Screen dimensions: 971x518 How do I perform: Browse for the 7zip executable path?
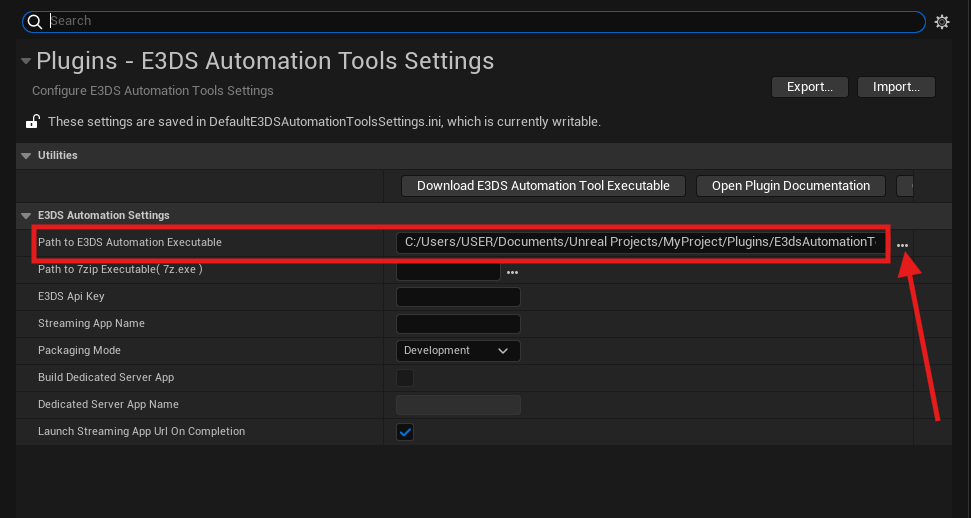point(513,272)
